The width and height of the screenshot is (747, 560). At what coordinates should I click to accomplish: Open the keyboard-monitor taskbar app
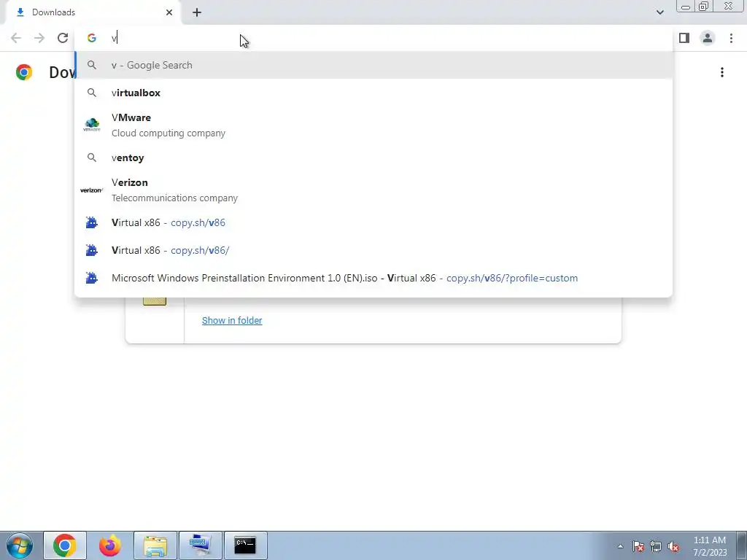point(200,545)
